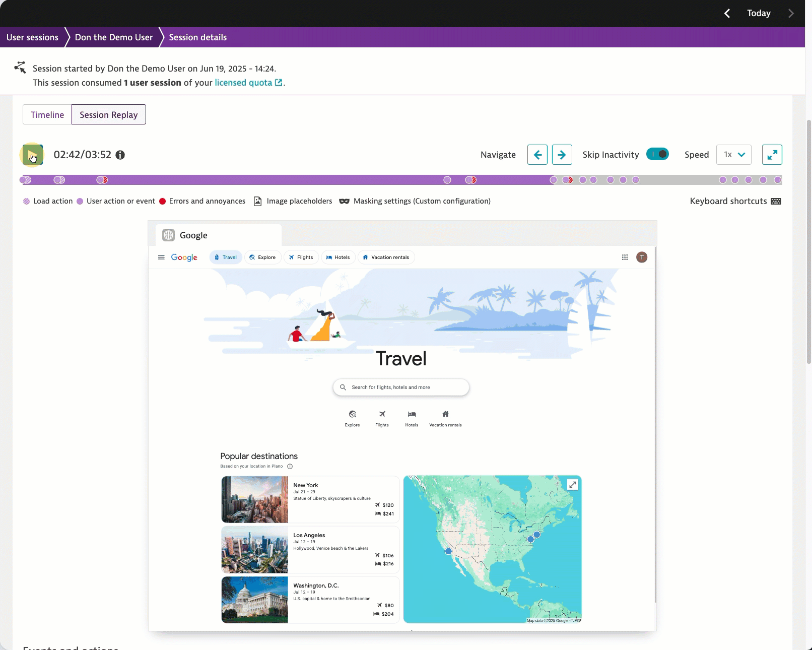Open the Speed 1x dropdown

(x=734, y=155)
